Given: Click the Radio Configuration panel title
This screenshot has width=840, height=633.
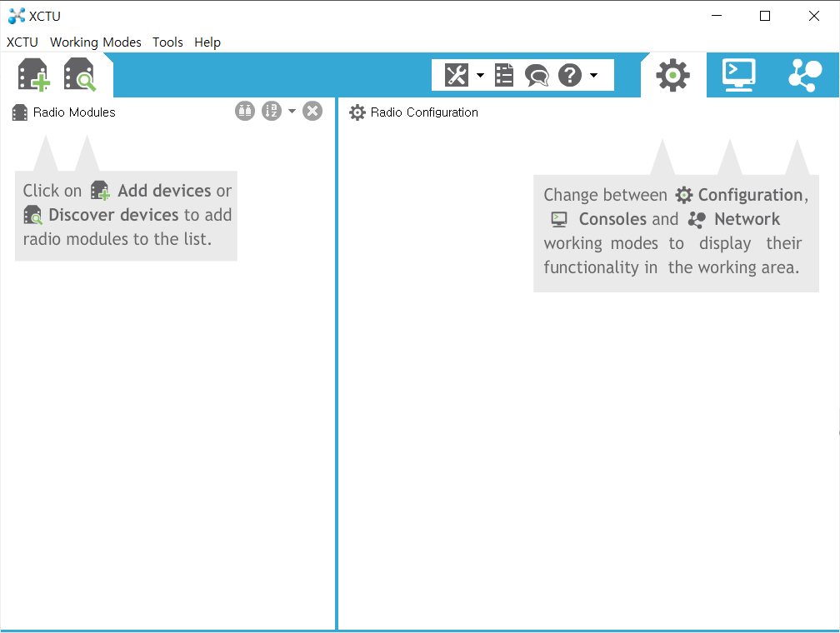Looking at the screenshot, I should click(424, 112).
